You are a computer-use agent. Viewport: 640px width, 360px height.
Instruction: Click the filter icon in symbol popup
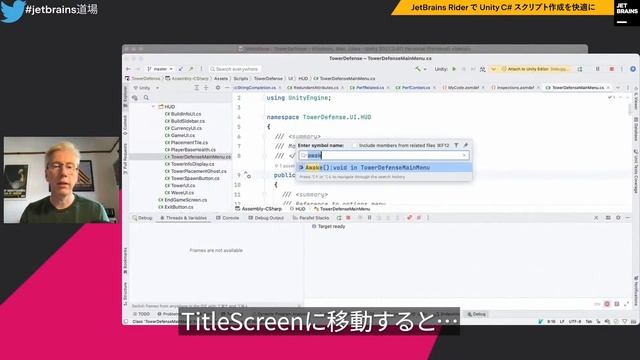click(456, 145)
